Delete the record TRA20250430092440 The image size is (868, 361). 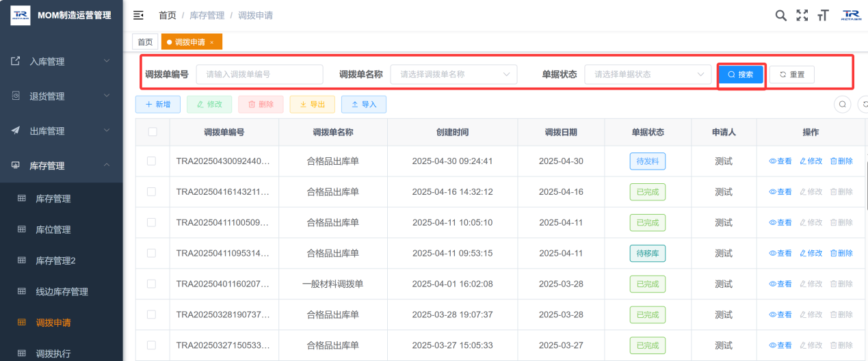click(841, 161)
